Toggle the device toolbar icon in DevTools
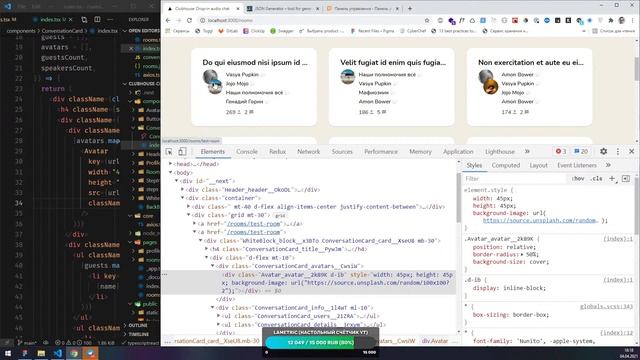Image resolution: width=640 pixels, height=360 pixels. coord(182,151)
